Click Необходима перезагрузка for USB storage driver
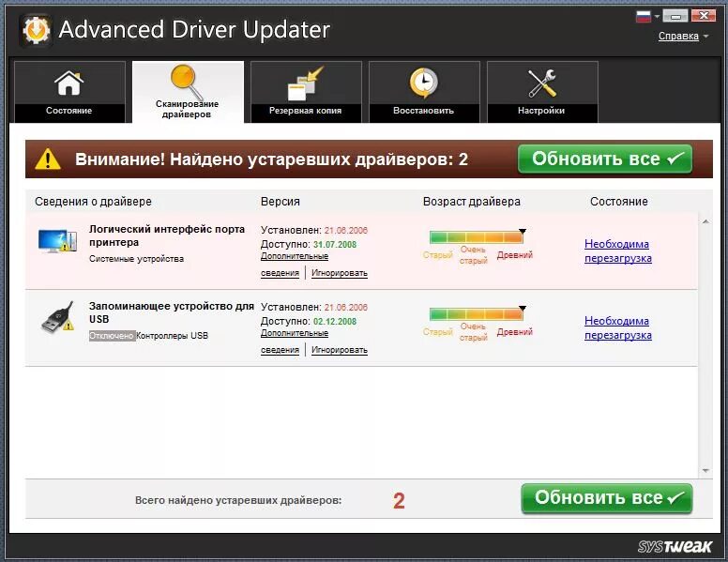Image resolution: width=728 pixels, height=562 pixels. (618, 327)
